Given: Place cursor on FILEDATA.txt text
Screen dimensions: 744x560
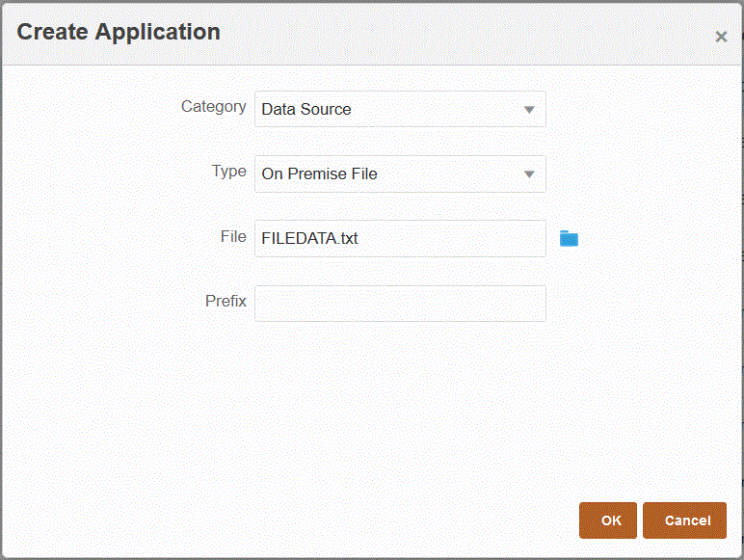Looking at the screenshot, I should [309, 238].
